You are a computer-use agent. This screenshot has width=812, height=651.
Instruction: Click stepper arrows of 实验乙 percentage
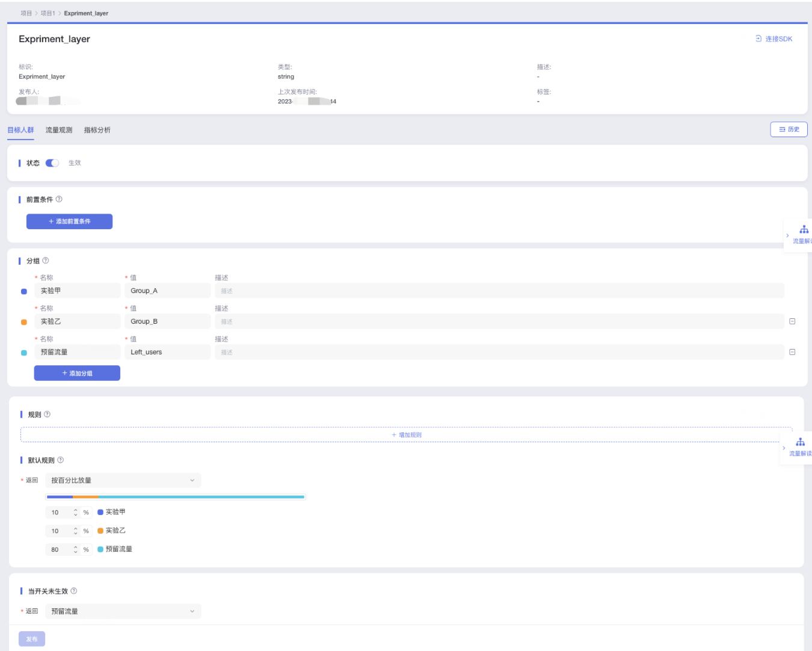pos(76,531)
